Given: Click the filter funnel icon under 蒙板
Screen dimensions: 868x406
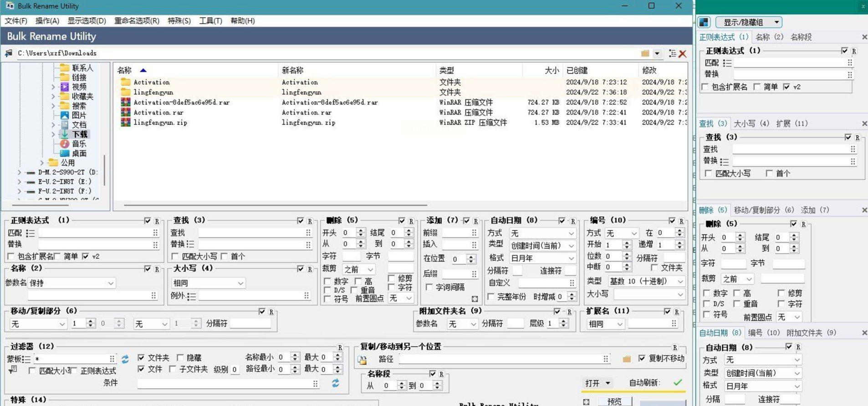Looking at the screenshot, I should [12, 370].
